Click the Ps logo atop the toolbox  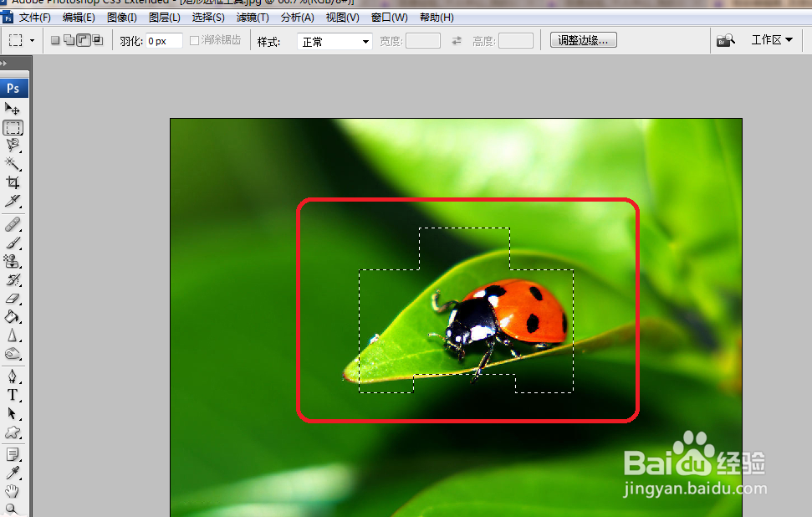point(13,89)
